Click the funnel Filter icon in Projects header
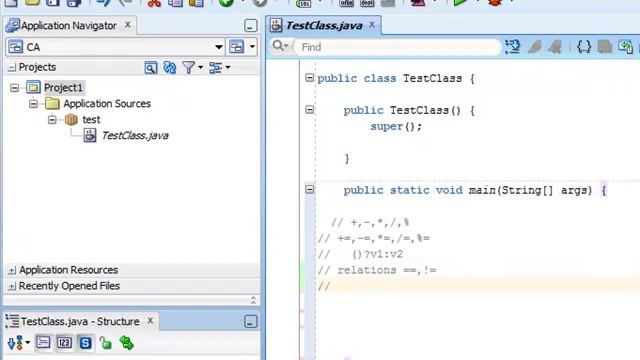640x360 pixels. 189,67
